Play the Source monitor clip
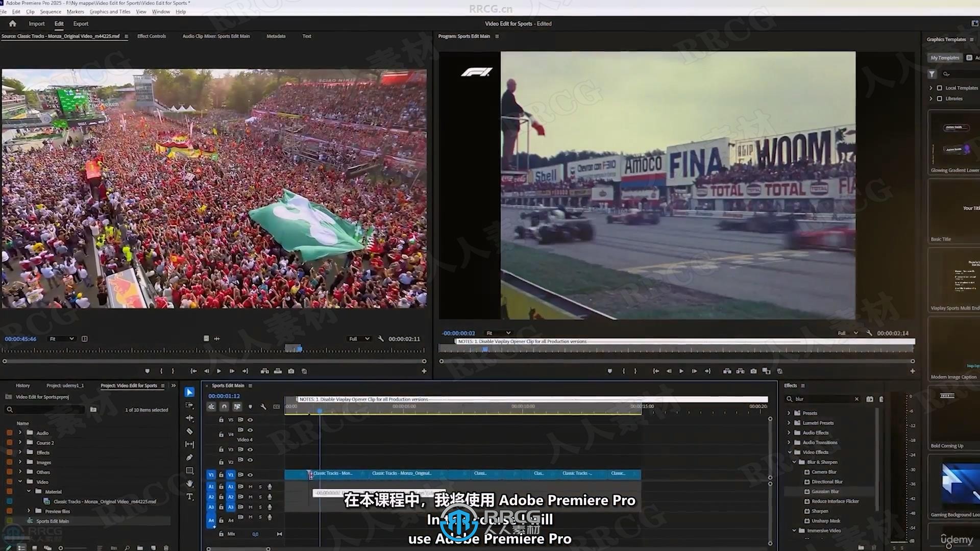The width and height of the screenshot is (980, 551). click(x=219, y=371)
